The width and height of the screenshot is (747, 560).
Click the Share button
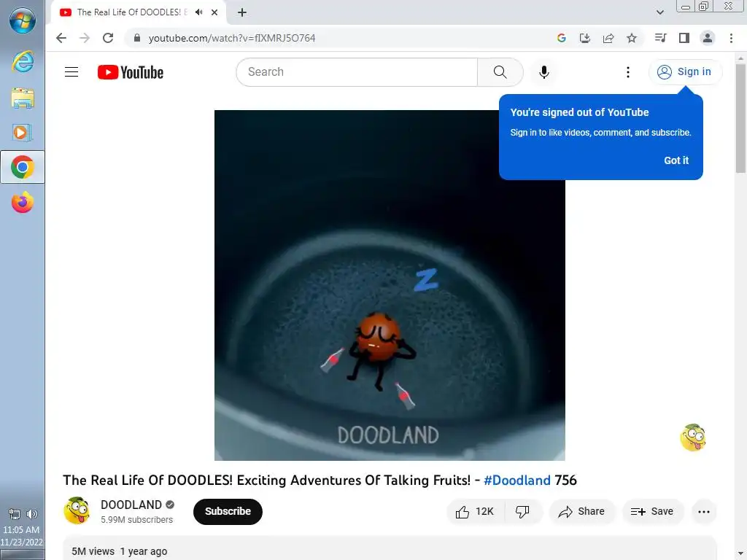581,511
